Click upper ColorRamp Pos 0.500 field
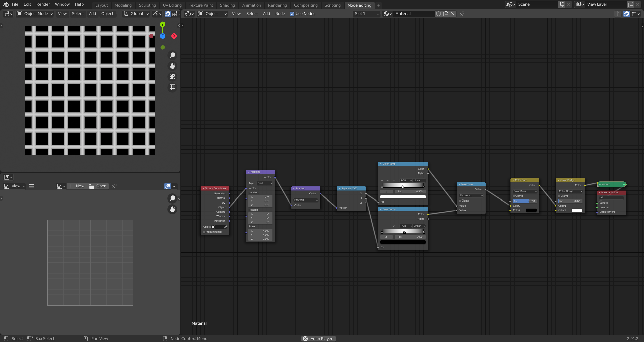This screenshot has height=342, width=644. (x=410, y=192)
